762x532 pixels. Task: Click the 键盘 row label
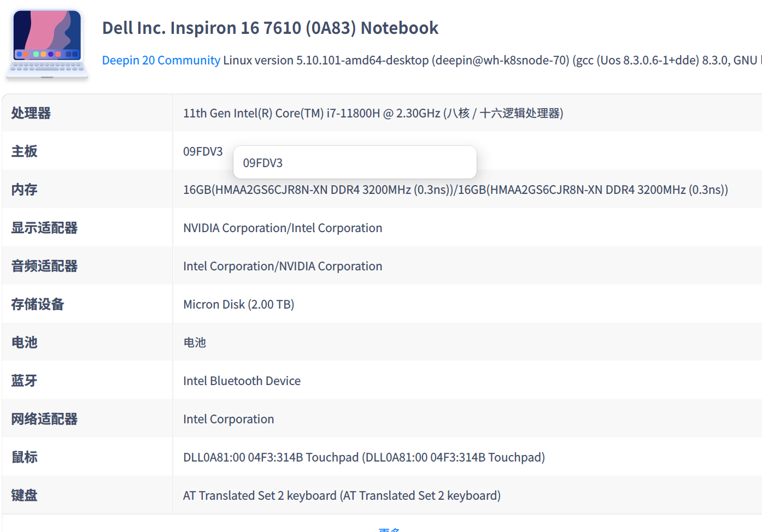(x=25, y=495)
